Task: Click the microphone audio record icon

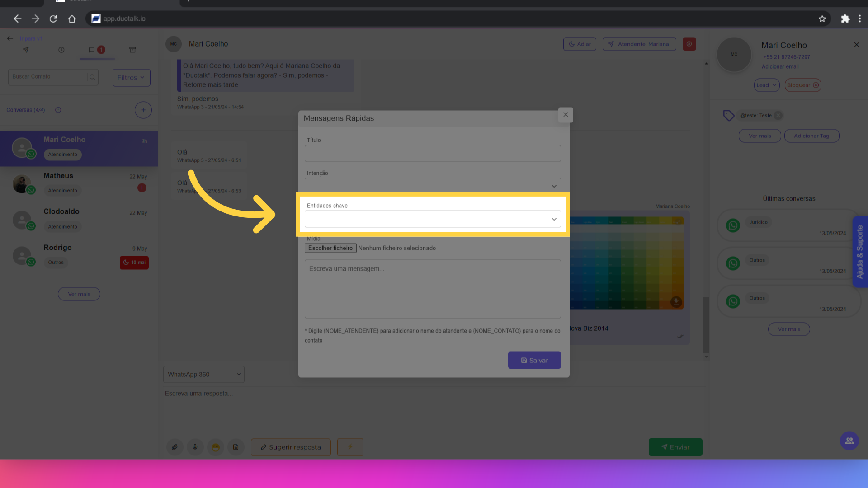Action: (x=195, y=447)
